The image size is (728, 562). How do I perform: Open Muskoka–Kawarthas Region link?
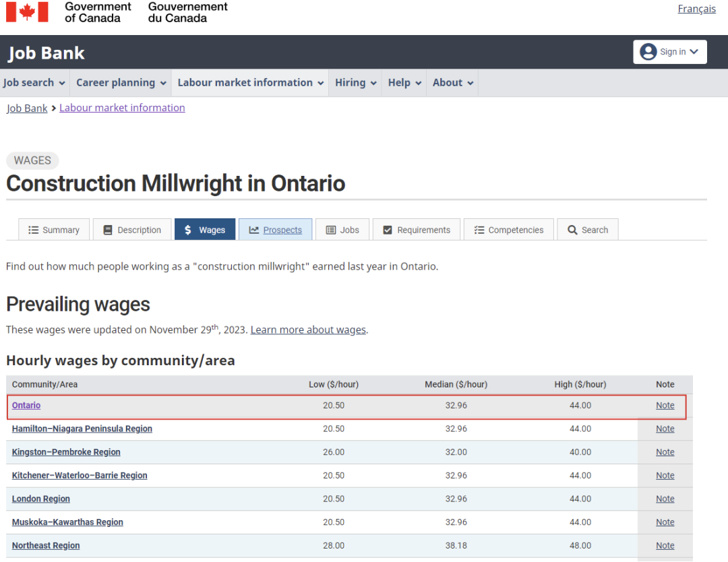coord(67,522)
